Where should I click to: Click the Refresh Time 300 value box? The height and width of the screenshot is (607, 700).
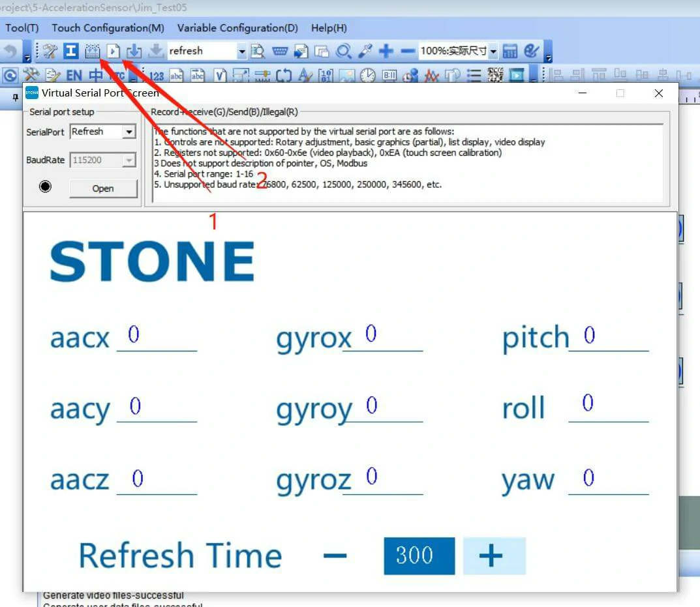point(419,555)
